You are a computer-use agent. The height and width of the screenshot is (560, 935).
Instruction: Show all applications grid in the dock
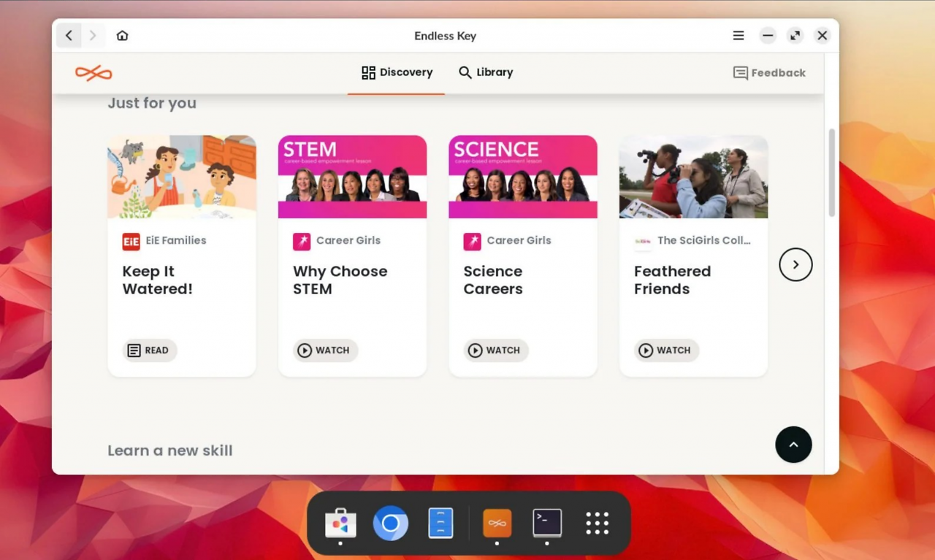[597, 523]
